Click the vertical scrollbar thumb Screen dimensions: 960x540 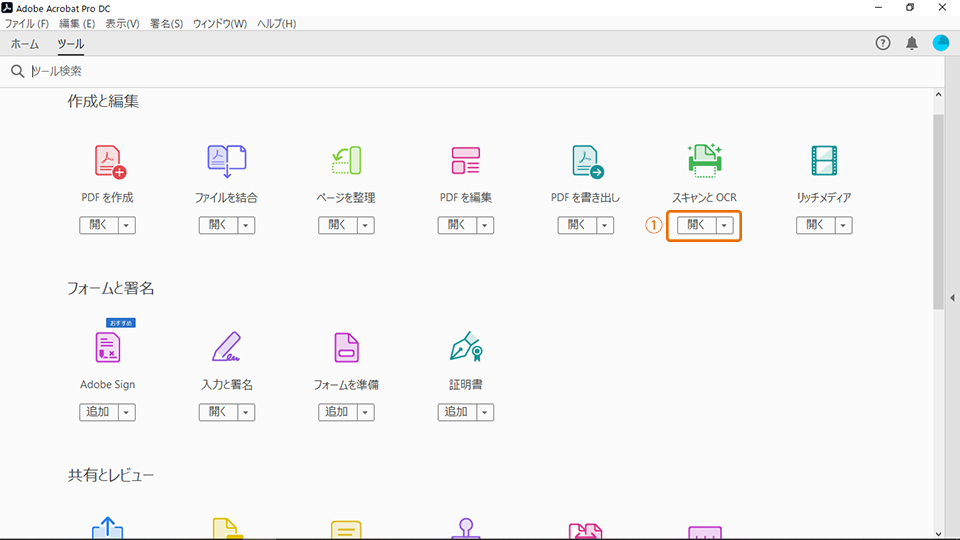pos(939,211)
